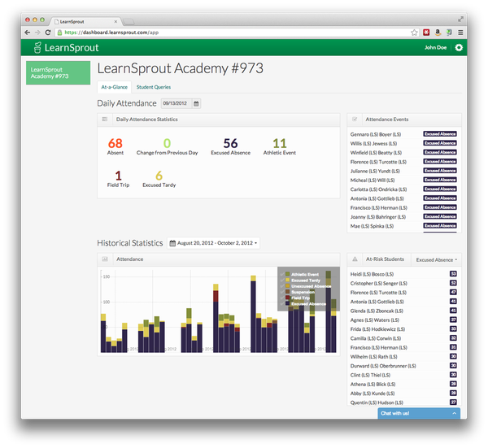Click the LearnSprout header title
This screenshot has width=488, height=448.
pos(72,48)
